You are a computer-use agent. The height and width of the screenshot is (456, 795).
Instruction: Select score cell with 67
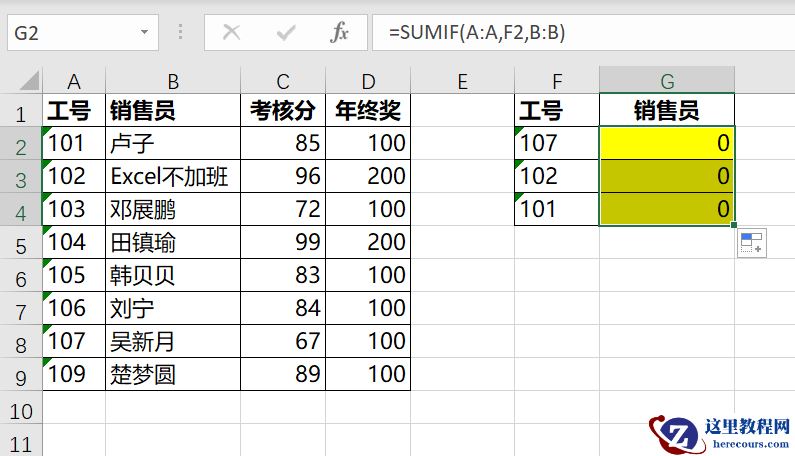click(x=283, y=341)
